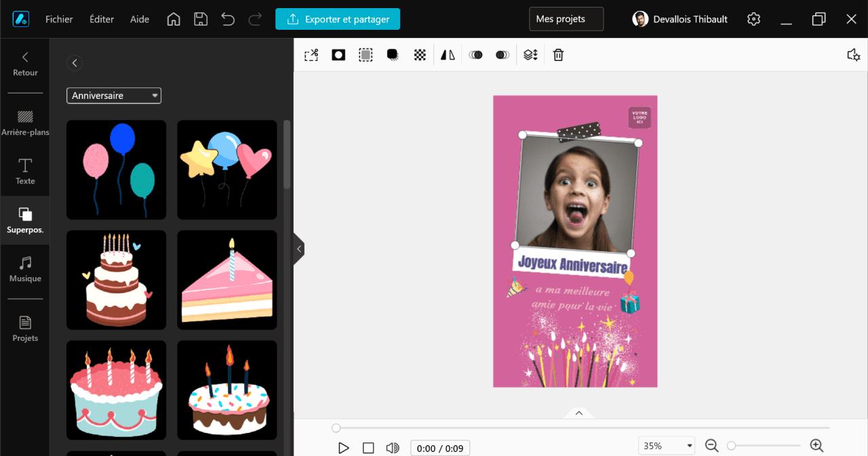Open the chroma key transparency tool
The image size is (868, 456).
[420, 54]
